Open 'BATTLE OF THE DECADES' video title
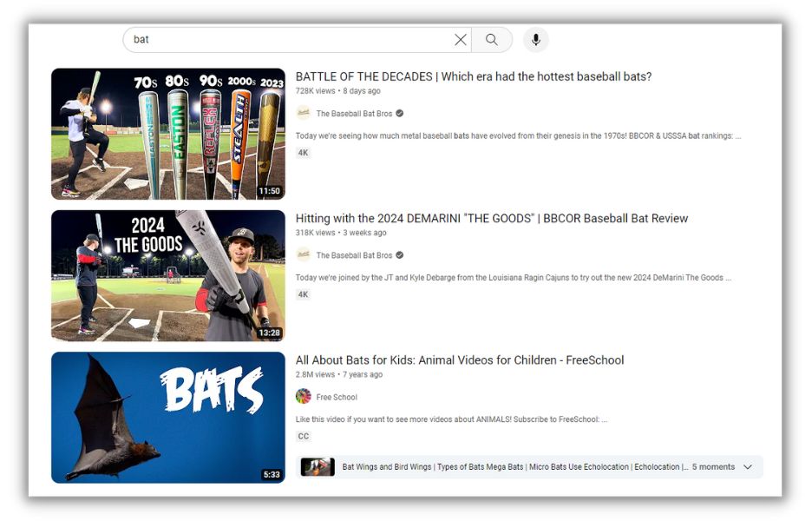Image resolution: width=812 pixels, height=521 pixels. [x=474, y=76]
